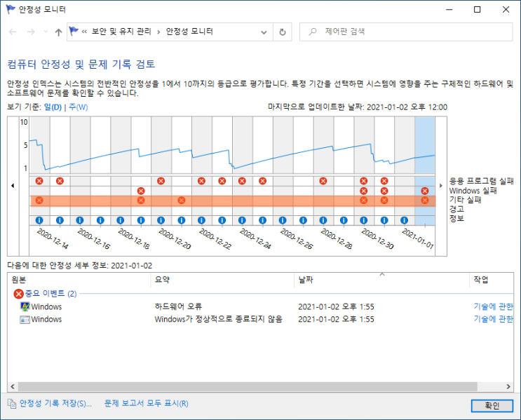Viewport: 521px width, 420px height.
Task: Open 기술에 관한 link for 하드웨어 오류
Action: tap(494, 306)
